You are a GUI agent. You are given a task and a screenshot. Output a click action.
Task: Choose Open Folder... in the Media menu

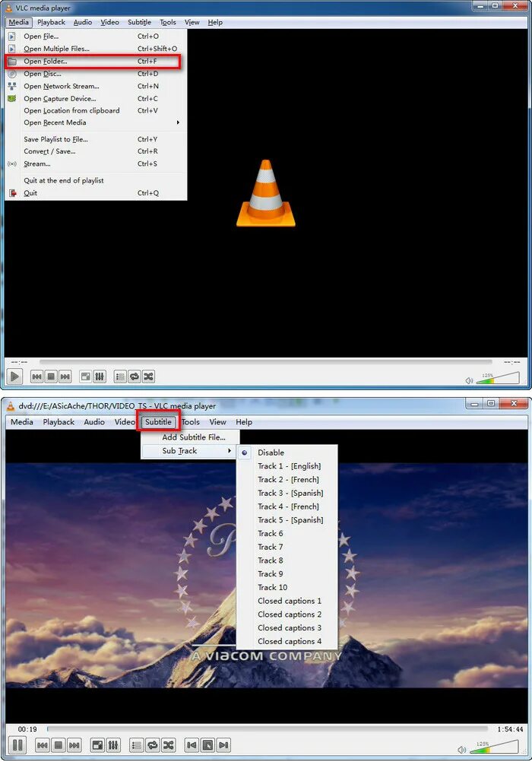96,62
